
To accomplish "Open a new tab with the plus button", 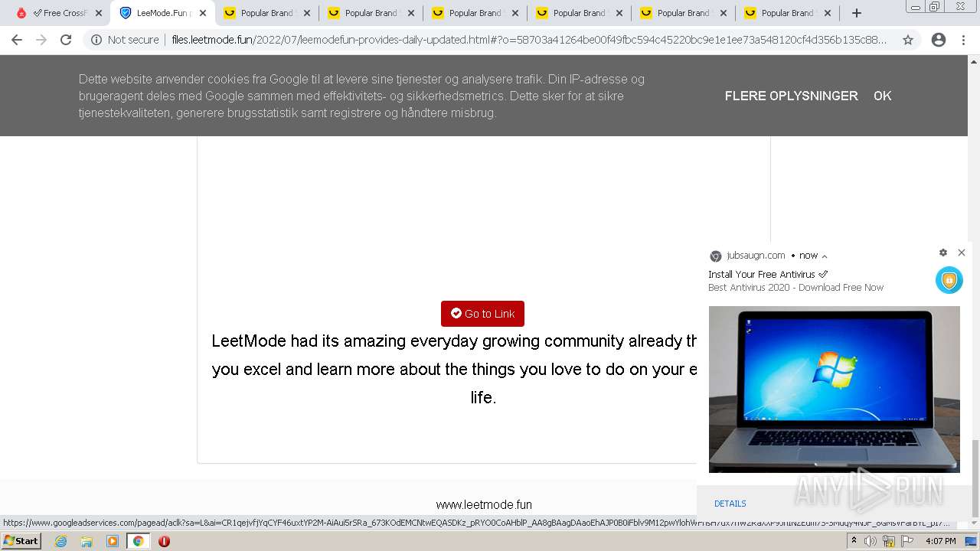I will click(x=857, y=13).
